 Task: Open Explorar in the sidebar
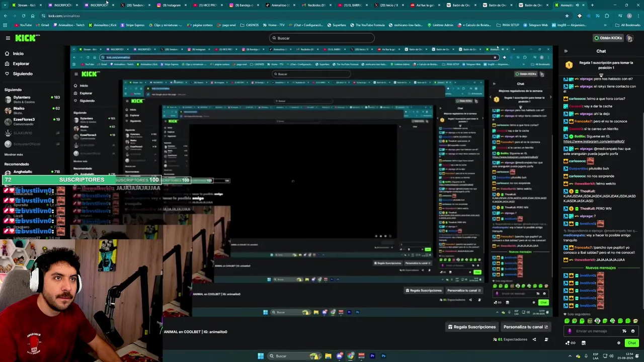click(21, 64)
